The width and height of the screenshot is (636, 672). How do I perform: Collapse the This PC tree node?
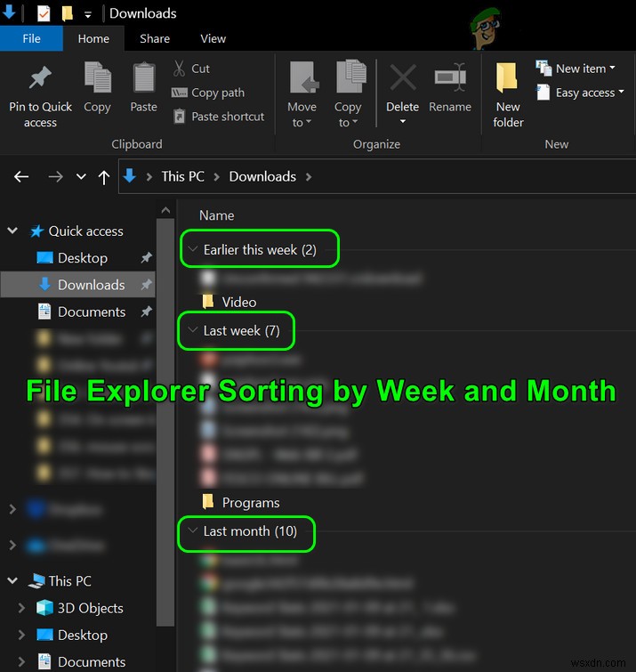[x=12, y=580]
